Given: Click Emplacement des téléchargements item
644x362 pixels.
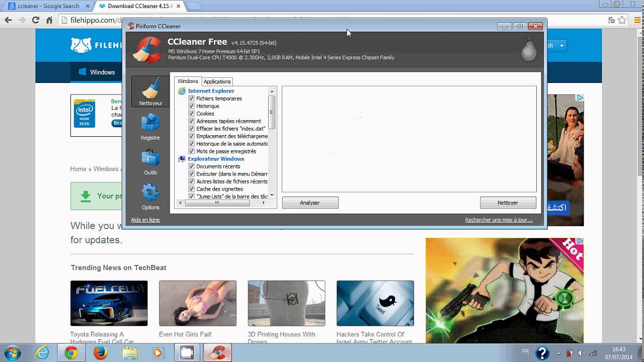Looking at the screenshot, I should 232,136.
